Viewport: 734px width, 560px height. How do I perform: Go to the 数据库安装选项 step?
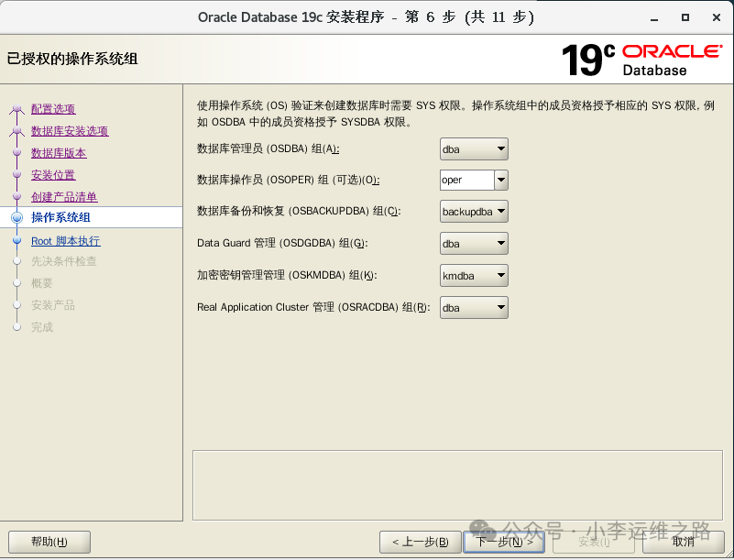70,131
